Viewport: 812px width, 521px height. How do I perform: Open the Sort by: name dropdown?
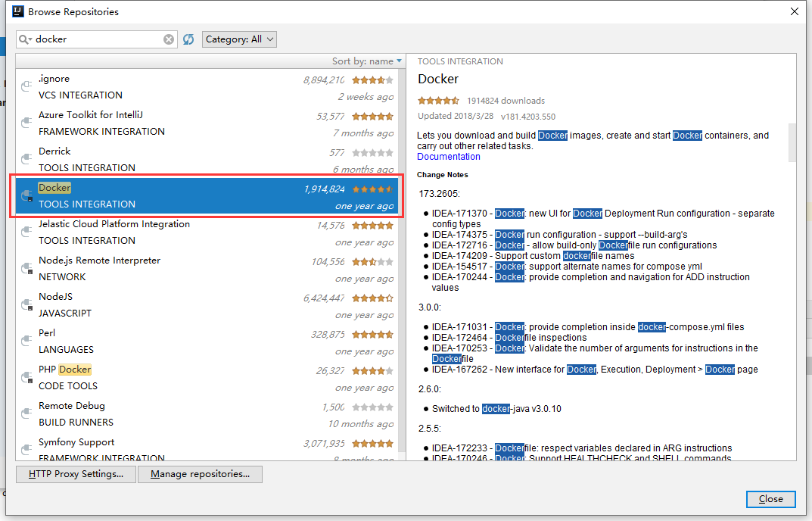[x=366, y=61]
